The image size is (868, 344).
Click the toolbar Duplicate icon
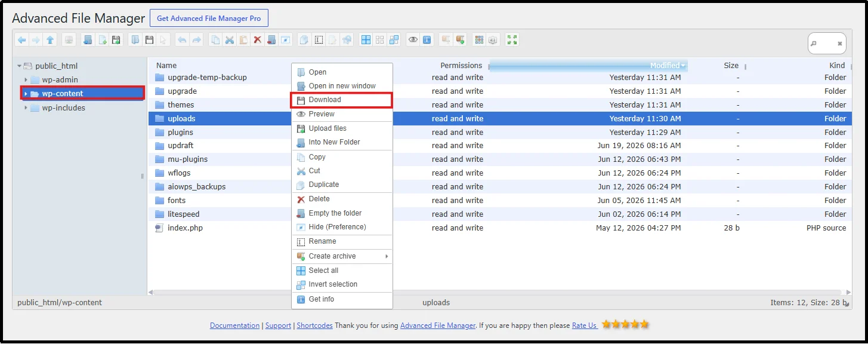click(x=304, y=40)
